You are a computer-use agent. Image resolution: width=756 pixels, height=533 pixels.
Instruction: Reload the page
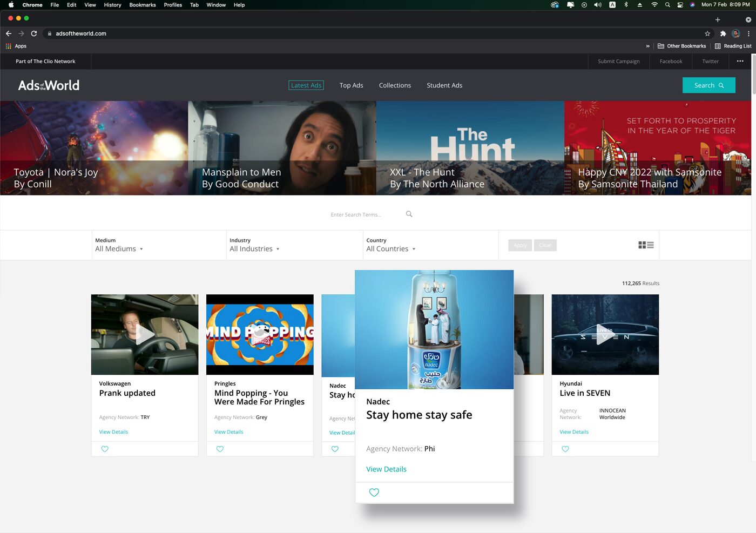(x=34, y=33)
